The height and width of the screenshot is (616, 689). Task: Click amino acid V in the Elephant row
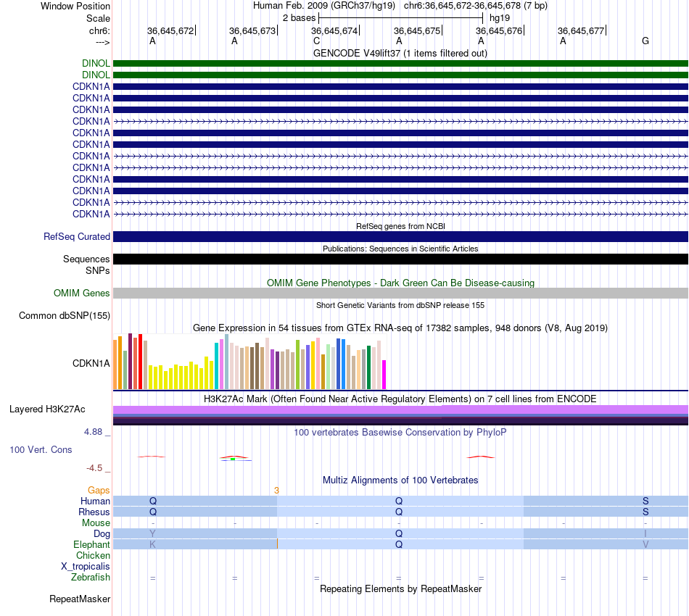(x=645, y=544)
